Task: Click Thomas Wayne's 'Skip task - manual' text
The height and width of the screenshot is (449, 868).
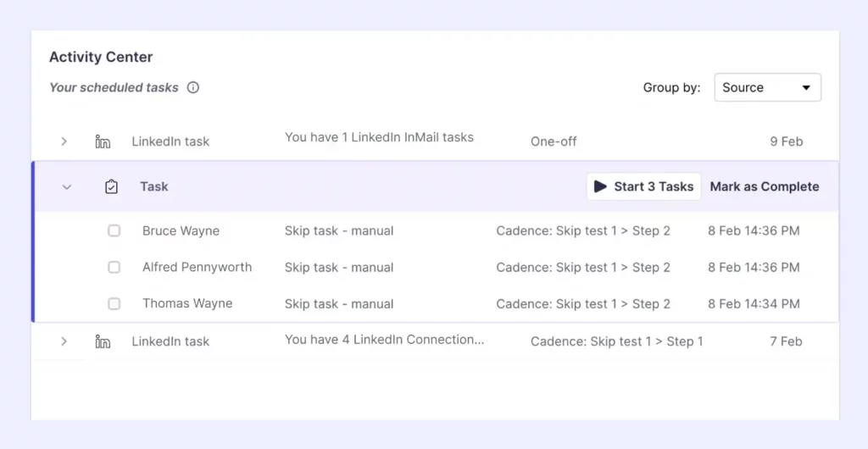Action: (339, 303)
